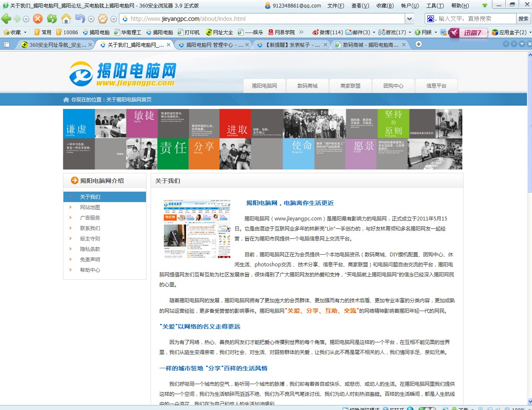Open 联系我们 in the sidebar
This screenshot has width=532, height=410.
point(90,228)
